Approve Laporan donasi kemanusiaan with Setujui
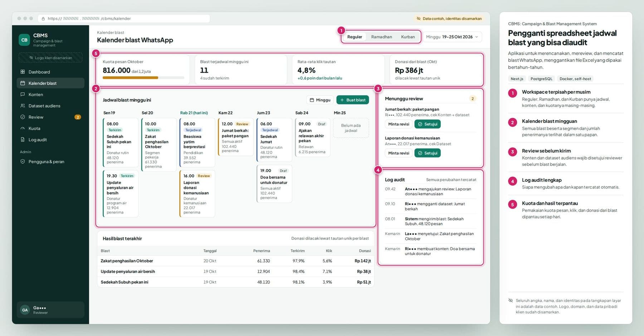 tap(428, 153)
